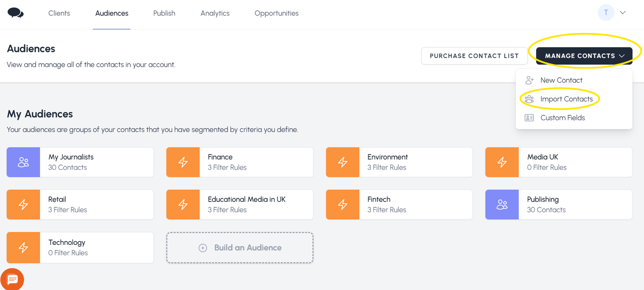Click the speech bubbles logo icon
The width and height of the screenshot is (644, 290).
[x=15, y=13]
